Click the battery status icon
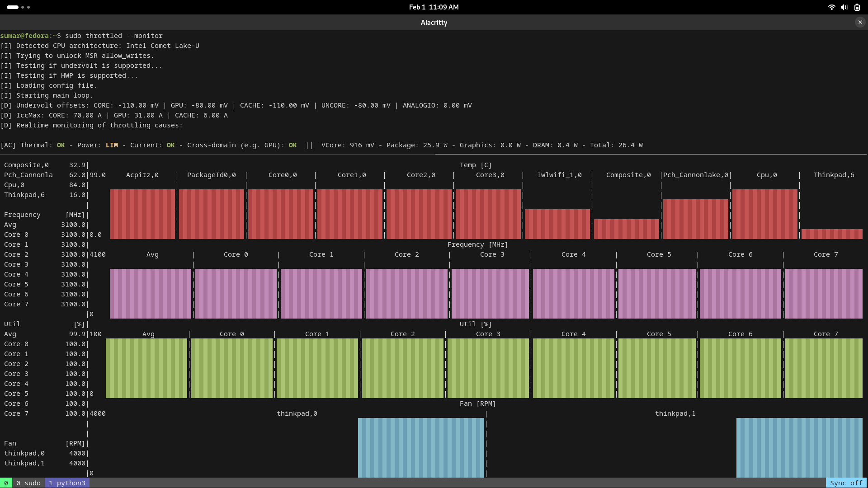Screen dimensions: 868x488 [857, 7]
